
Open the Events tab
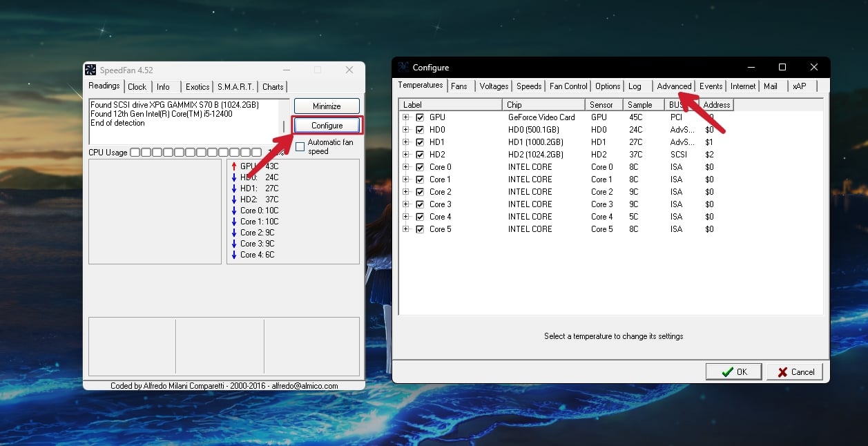711,86
